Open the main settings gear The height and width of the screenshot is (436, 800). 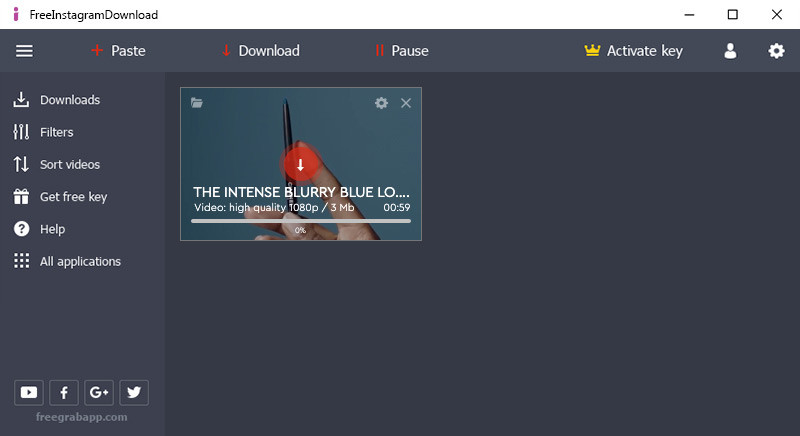776,50
